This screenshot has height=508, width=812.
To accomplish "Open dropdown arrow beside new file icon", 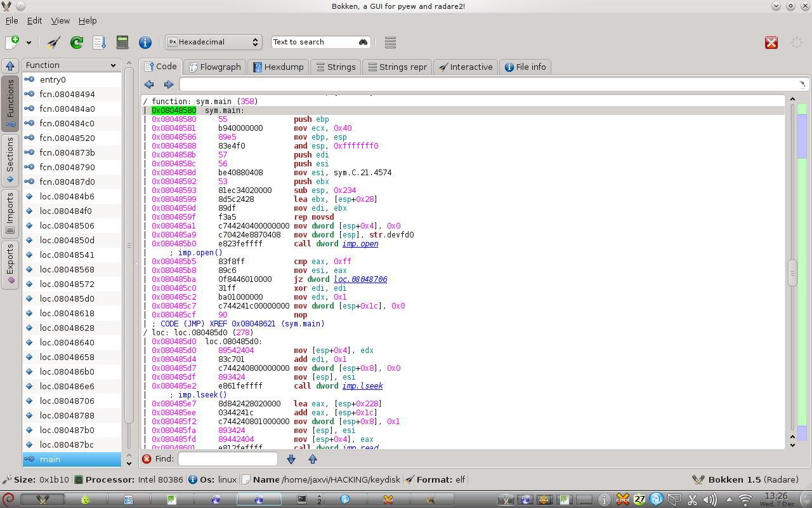I will (x=29, y=43).
